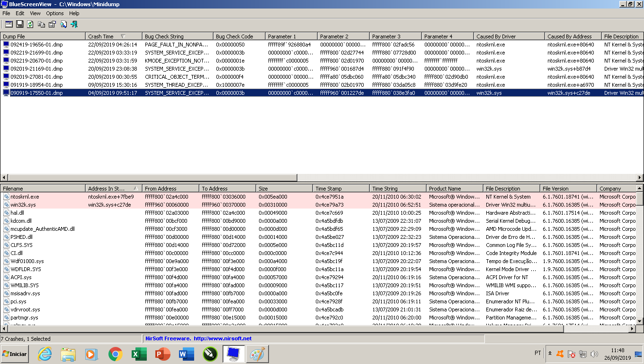The image size is (644, 364).
Task: Sort by Caused By Driver header
Action: click(509, 36)
